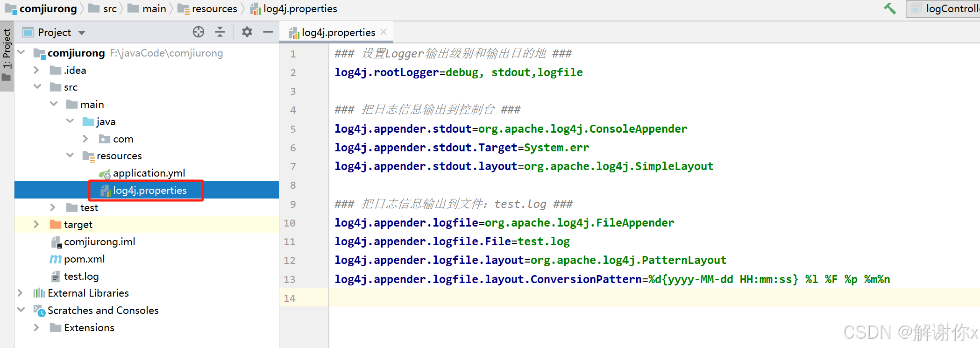Click the log4j.rootLogger key on line 2
Image resolution: width=980 pixels, height=348 pixels.
click(387, 72)
